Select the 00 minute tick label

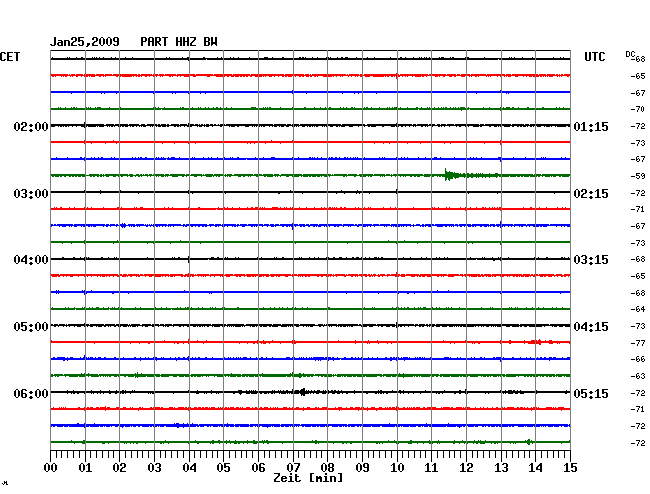51,467
